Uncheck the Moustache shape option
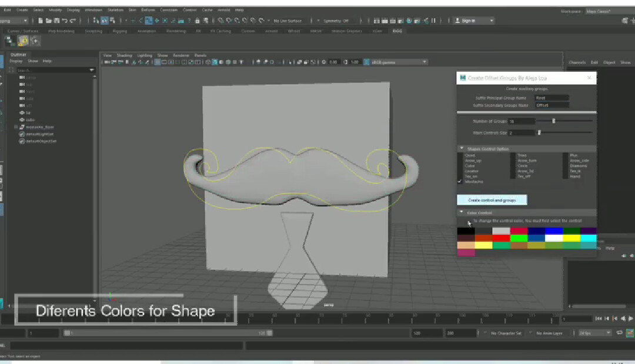This screenshot has height=364, width=635. tap(459, 181)
